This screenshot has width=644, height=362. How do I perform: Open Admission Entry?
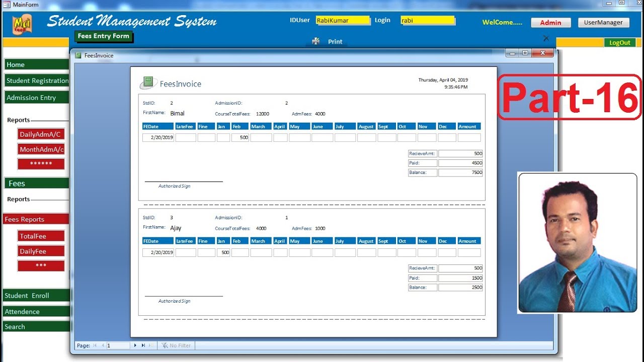point(36,98)
